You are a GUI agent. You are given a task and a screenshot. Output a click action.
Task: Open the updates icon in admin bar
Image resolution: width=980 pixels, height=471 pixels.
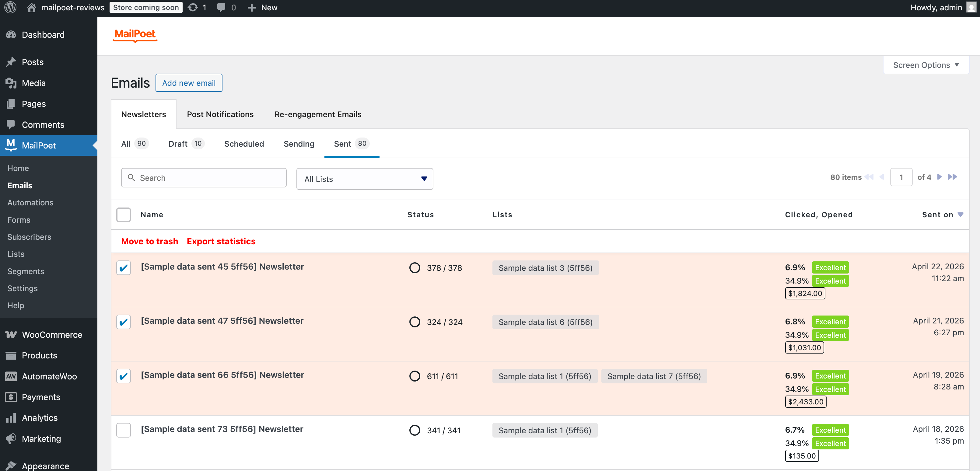193,8
